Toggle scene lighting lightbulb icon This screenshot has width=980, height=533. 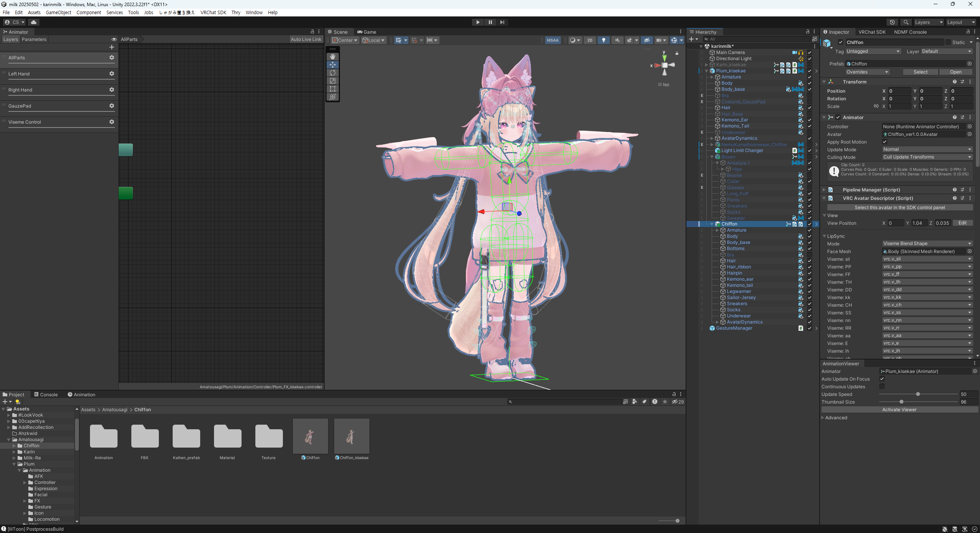click(604, 40)
